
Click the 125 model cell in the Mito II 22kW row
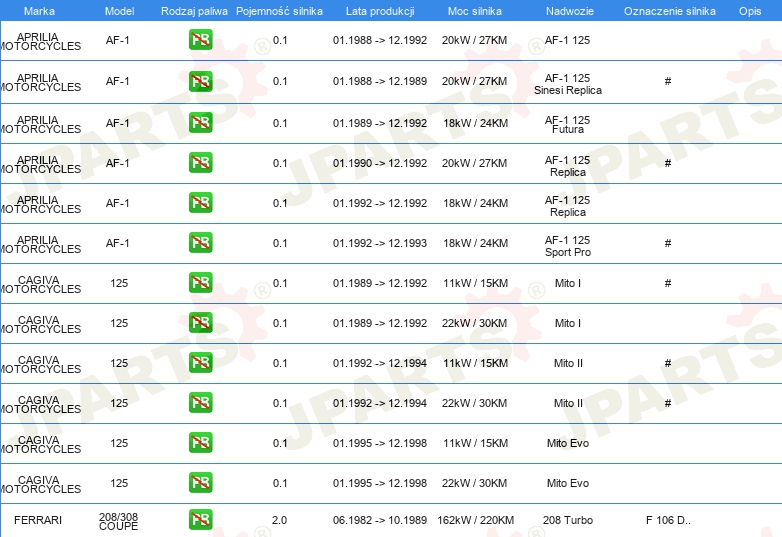tap(119, 403)
